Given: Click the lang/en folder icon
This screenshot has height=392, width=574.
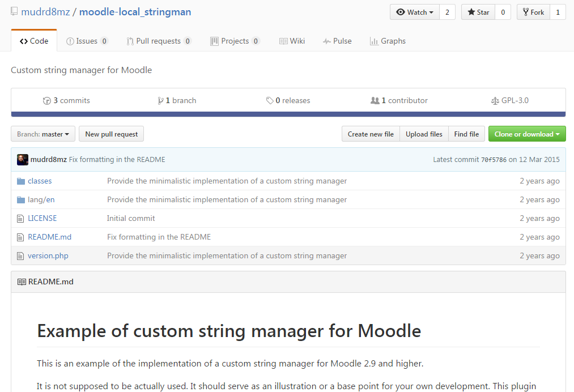Looking at the screenshot, I should [x=21, y=200].
